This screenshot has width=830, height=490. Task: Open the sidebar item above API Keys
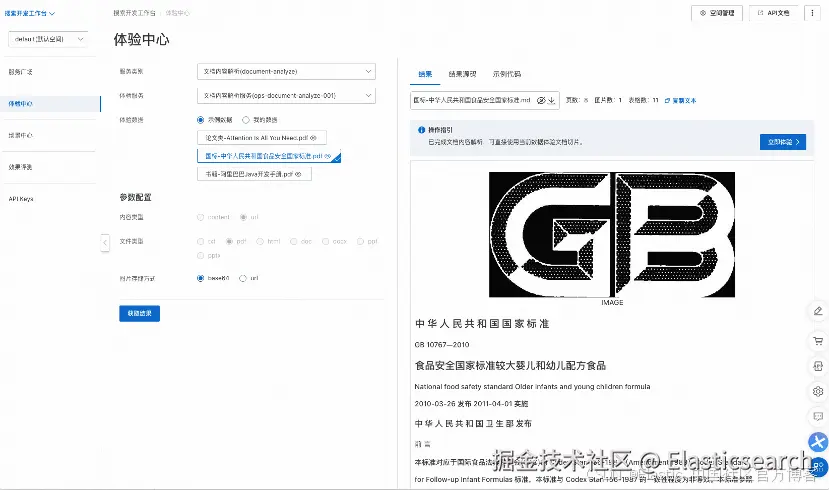pyautogui.click(x=21, y=167)
